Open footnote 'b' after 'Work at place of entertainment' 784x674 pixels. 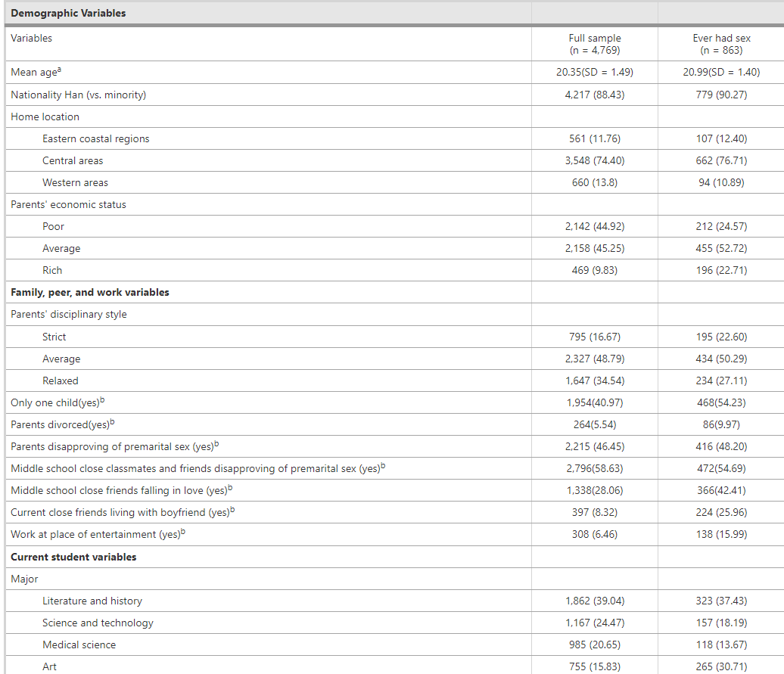(x=183, y=532)
